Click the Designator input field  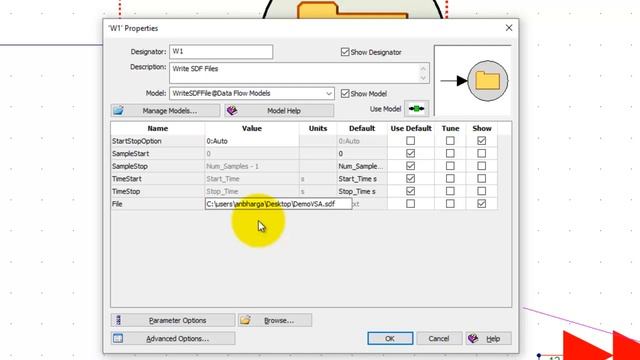(221, 52)
